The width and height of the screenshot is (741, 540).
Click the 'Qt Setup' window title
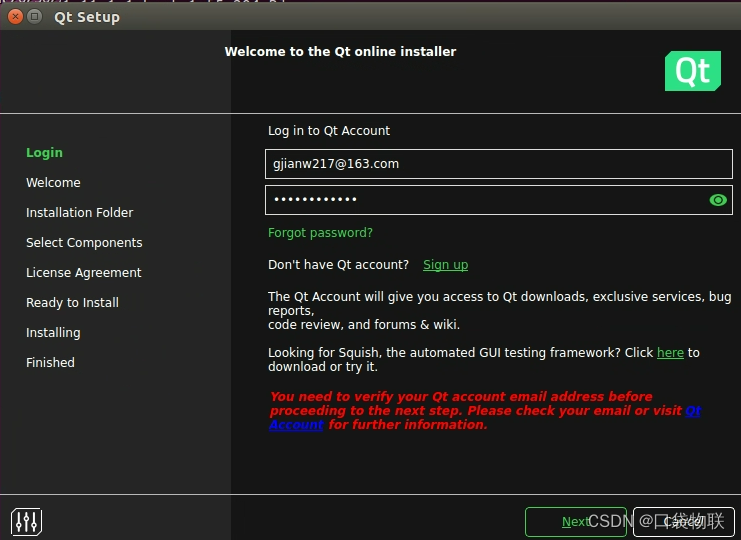click(x=87, y=17)
